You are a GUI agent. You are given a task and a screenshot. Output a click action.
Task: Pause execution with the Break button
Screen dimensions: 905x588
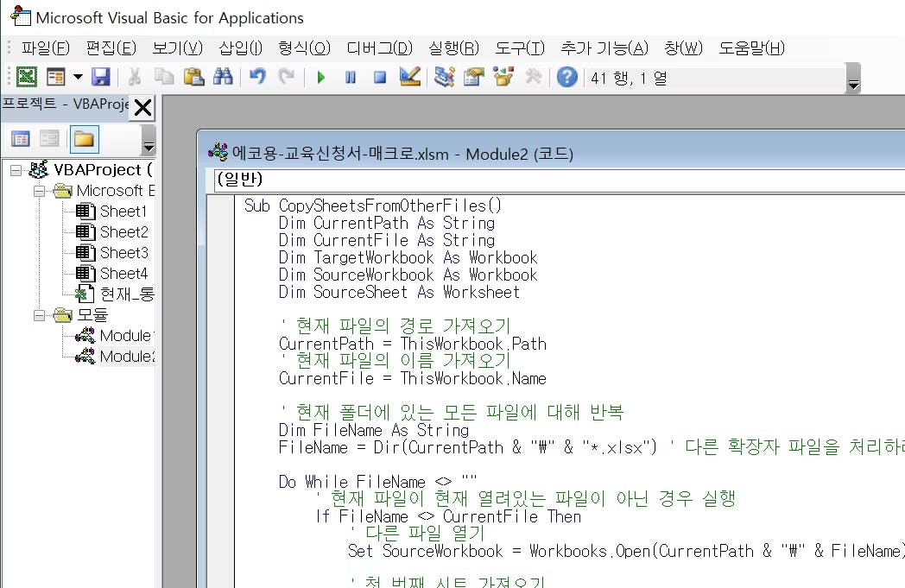tap(351, 77)
